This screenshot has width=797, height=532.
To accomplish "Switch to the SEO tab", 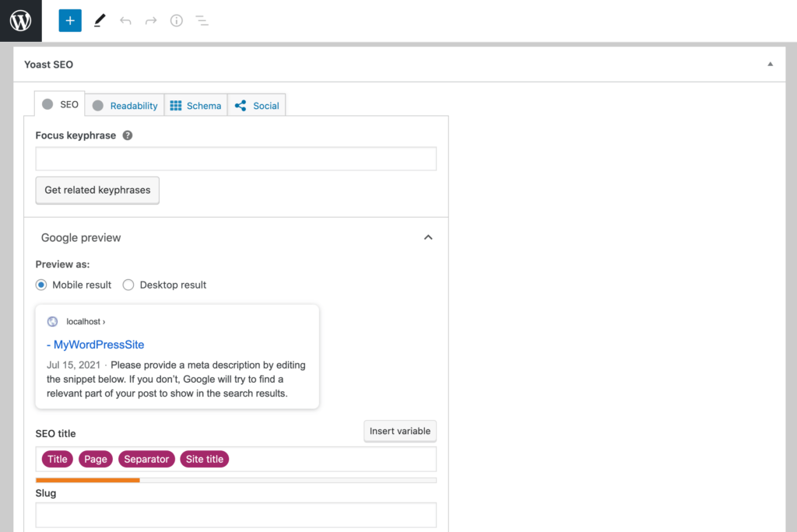I will tap(60, 104).
